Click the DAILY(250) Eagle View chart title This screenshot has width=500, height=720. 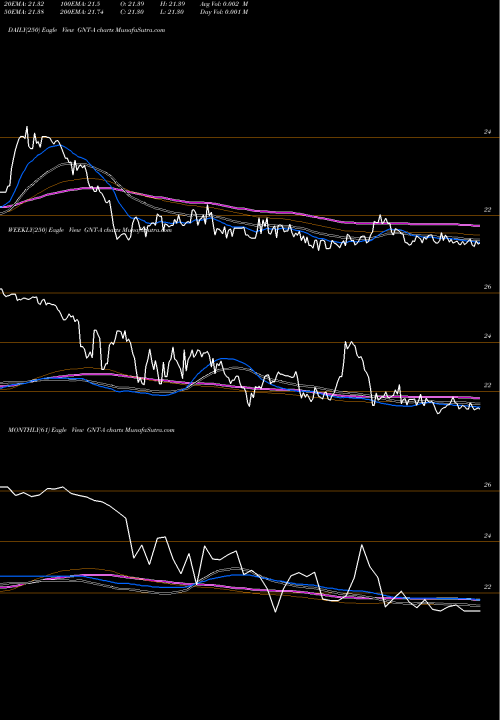tap(87, 30)
